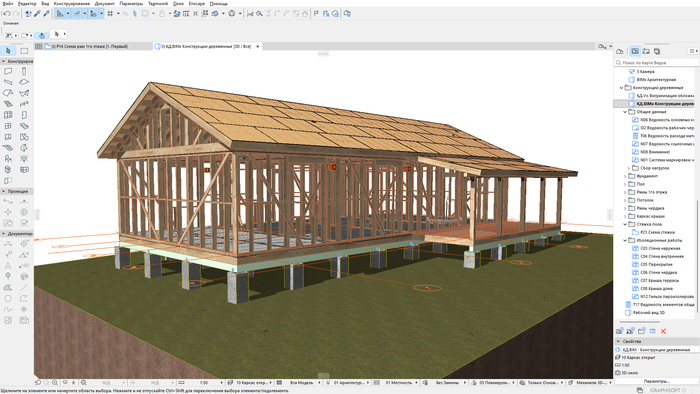Screen dimensions: 700x394
Task: Choose the Stair tool in the toolbox
Action: (x=8, y=104)
